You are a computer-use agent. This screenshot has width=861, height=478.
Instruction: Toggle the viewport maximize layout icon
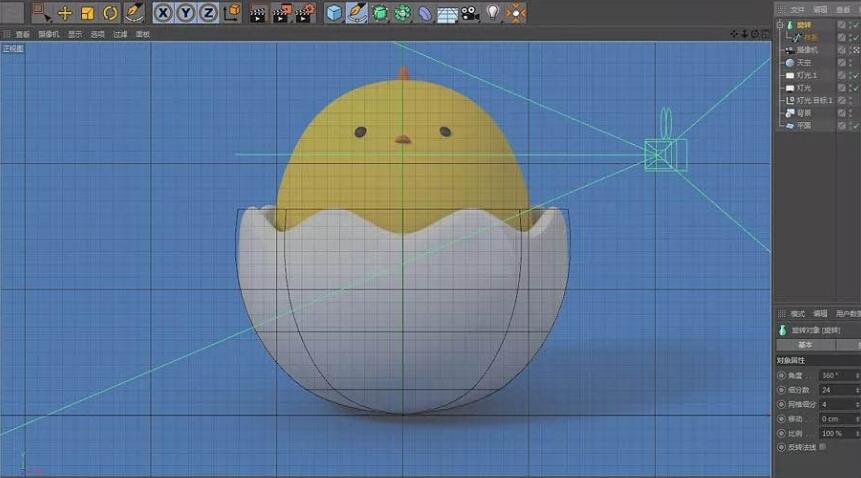coord(765,34)
